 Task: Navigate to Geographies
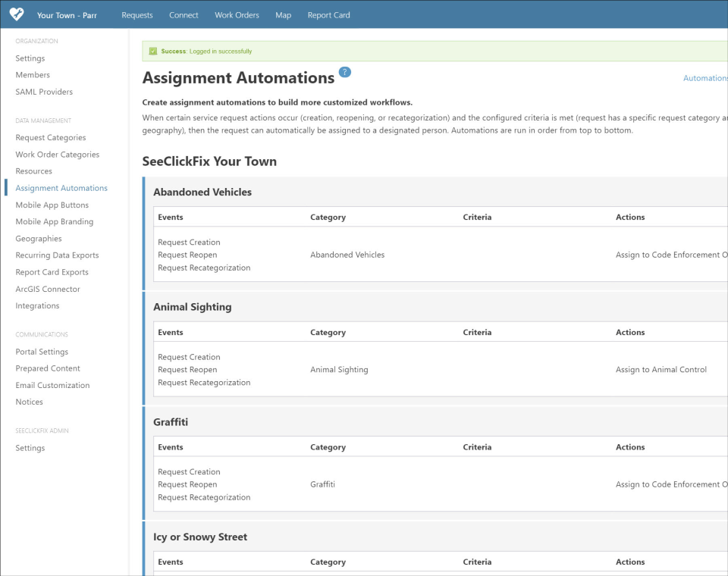click(39, 238)
